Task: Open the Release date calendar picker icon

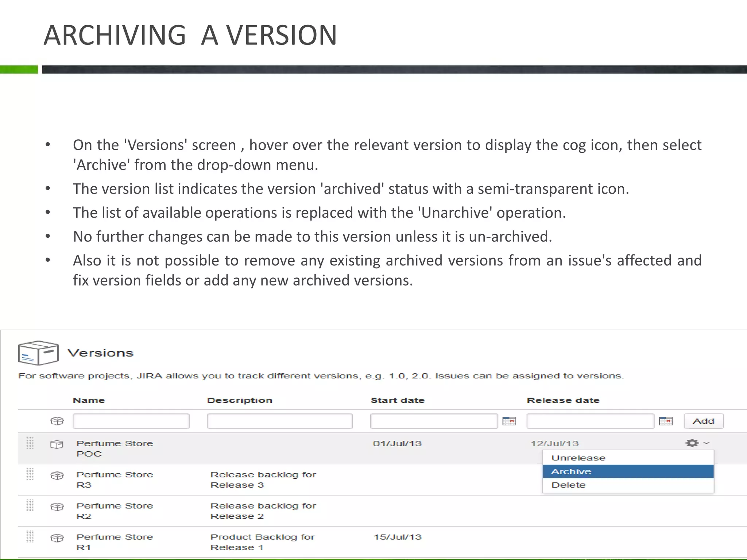Action: tap(666, 421)
